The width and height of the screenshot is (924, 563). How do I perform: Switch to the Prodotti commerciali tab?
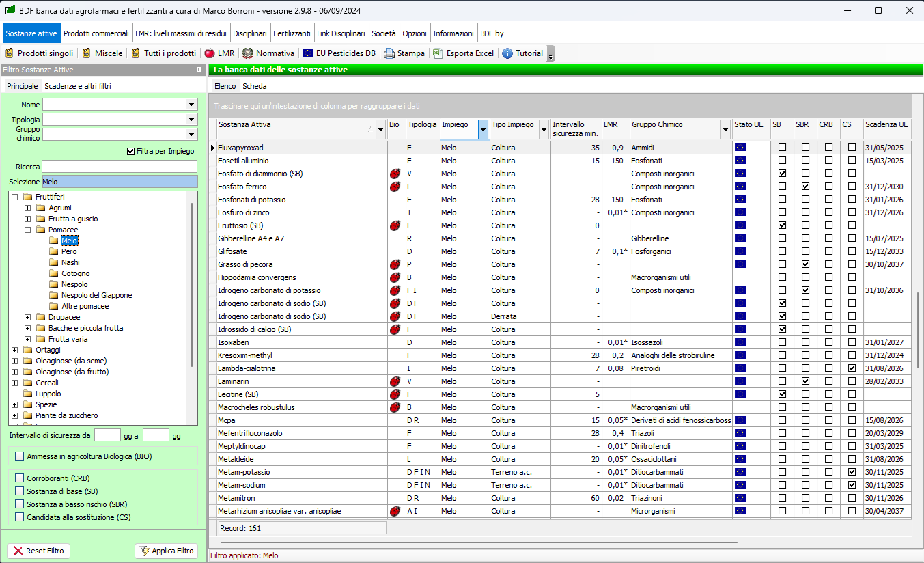coord(96,33)
